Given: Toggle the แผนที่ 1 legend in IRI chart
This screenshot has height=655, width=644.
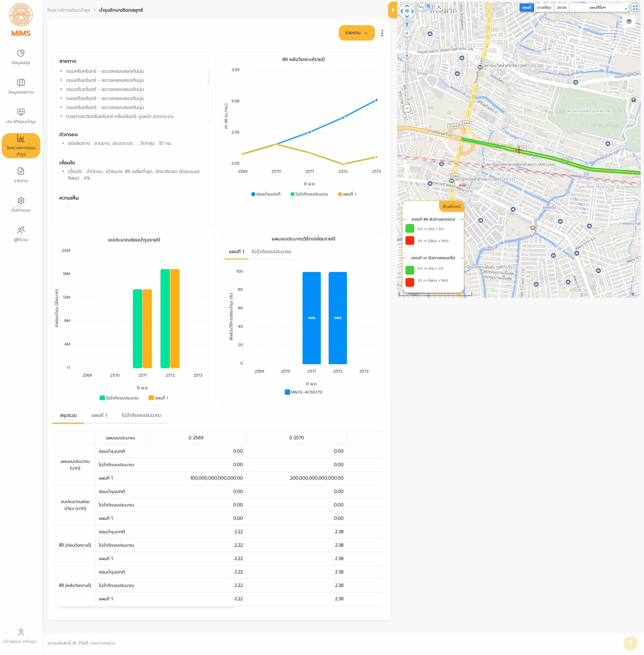Looking at the screenshot, I should click(347, 194).
